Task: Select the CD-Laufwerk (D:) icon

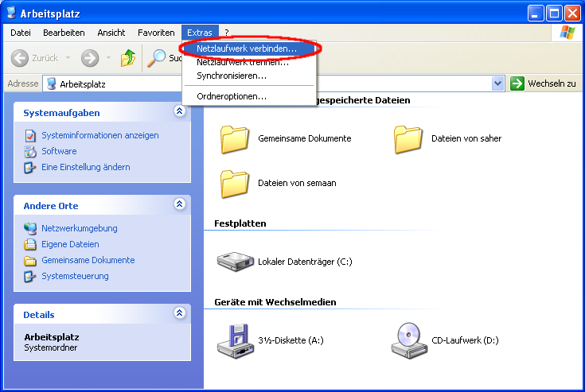Action: [409, 340]
